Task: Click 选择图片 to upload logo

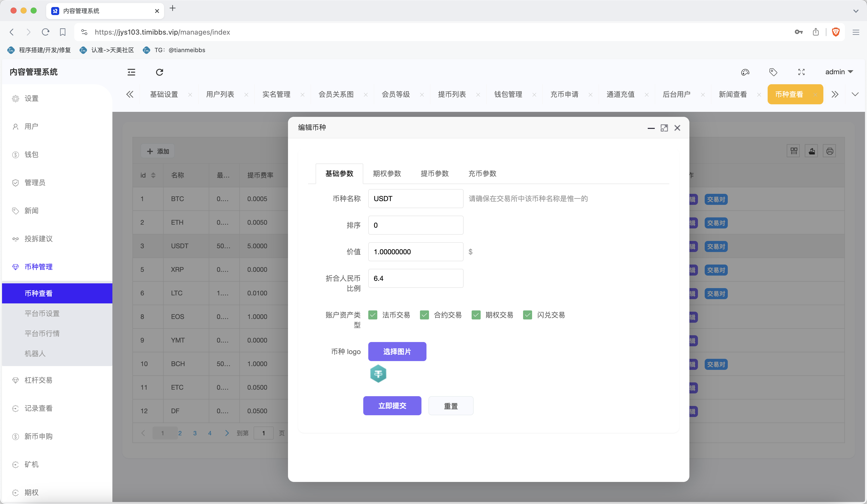Action: (x=397, y=351)
